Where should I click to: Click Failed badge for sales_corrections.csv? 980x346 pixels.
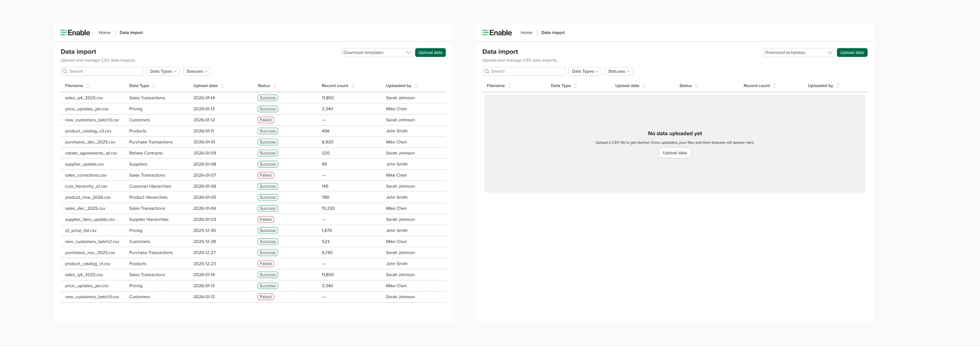tap(266, 175)
